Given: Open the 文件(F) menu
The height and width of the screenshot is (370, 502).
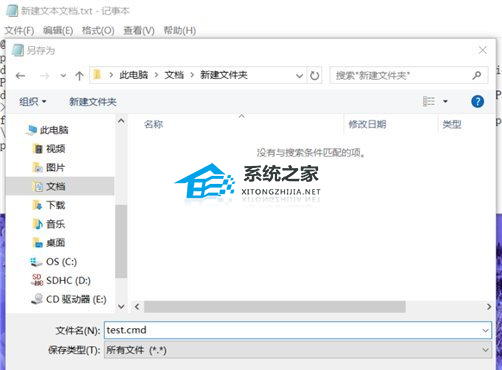Looking at the screenshot, I should click(19, 31).
